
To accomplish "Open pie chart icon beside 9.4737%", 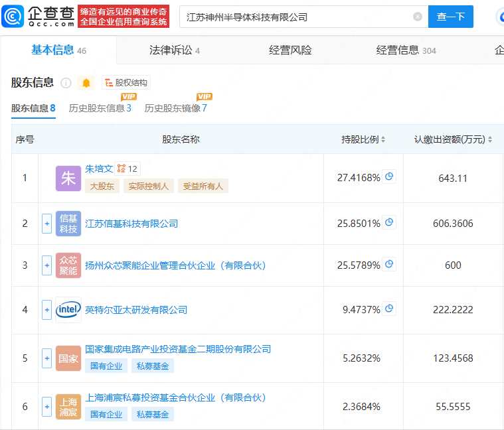I will click(389, 309).
